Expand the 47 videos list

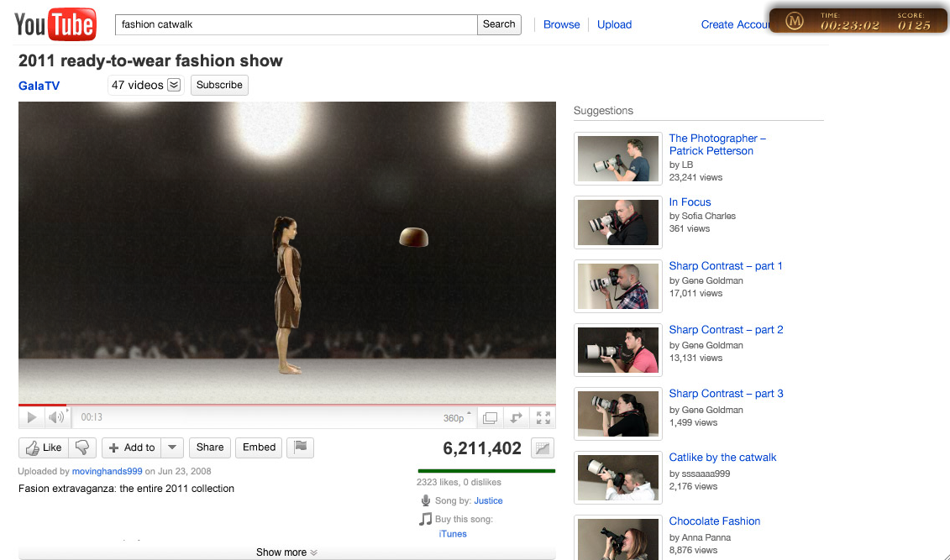tap(174, 85)
